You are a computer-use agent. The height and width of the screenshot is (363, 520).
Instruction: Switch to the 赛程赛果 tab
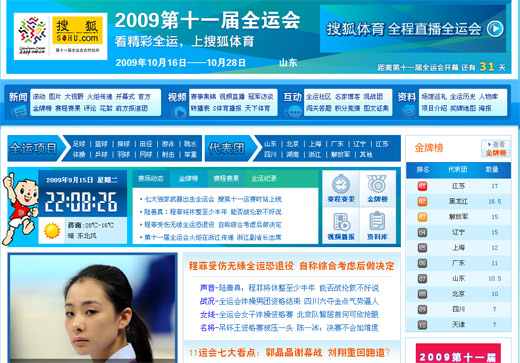click(226, 179)
